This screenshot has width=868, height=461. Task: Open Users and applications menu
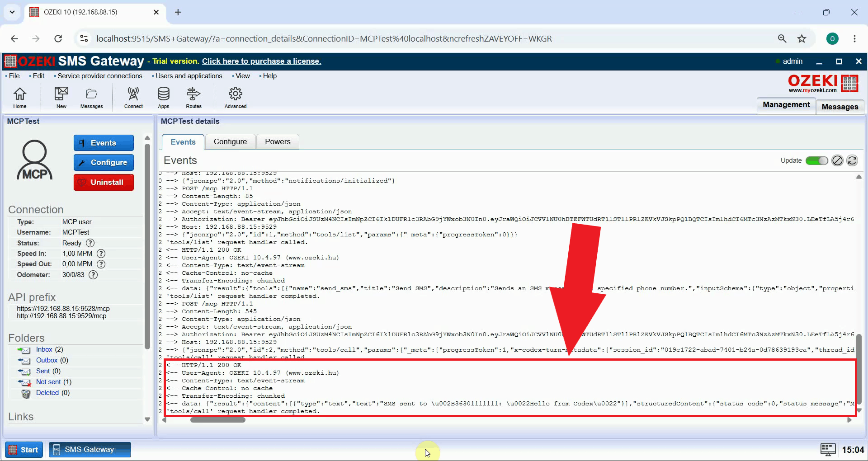tap(189, 76)
